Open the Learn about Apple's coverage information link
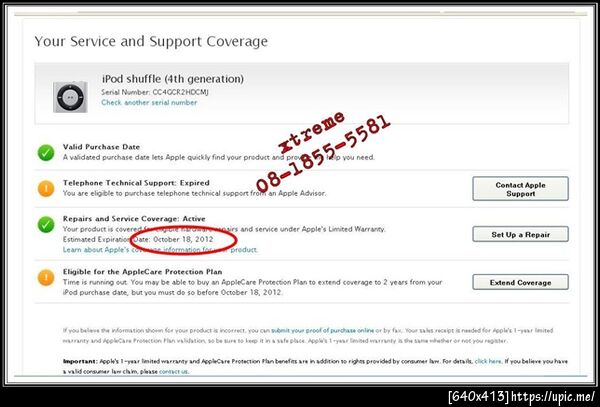The image size is (600, 407). click(160, 250)
